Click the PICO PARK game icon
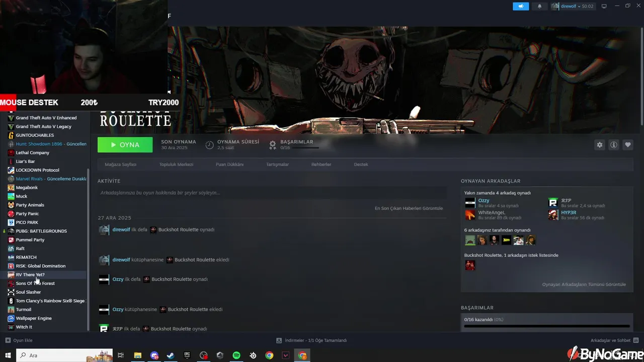 [x=11, y=222]
